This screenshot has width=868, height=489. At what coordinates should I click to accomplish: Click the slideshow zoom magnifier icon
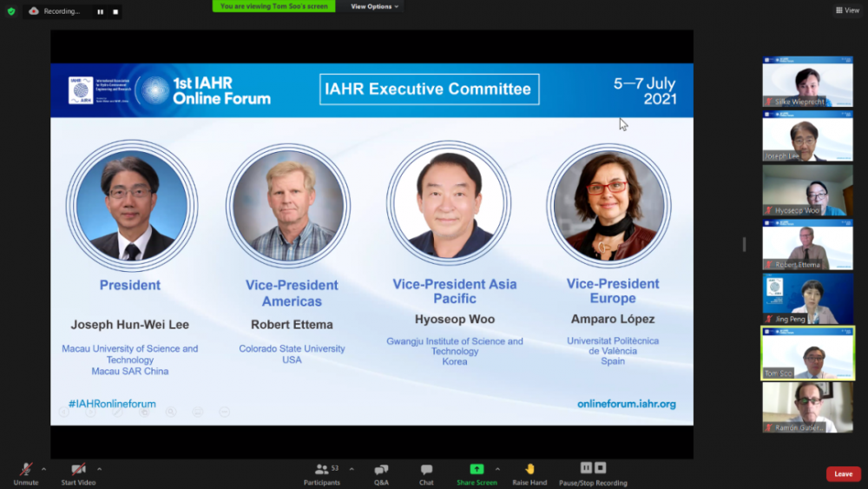click(x=170, y=412)
